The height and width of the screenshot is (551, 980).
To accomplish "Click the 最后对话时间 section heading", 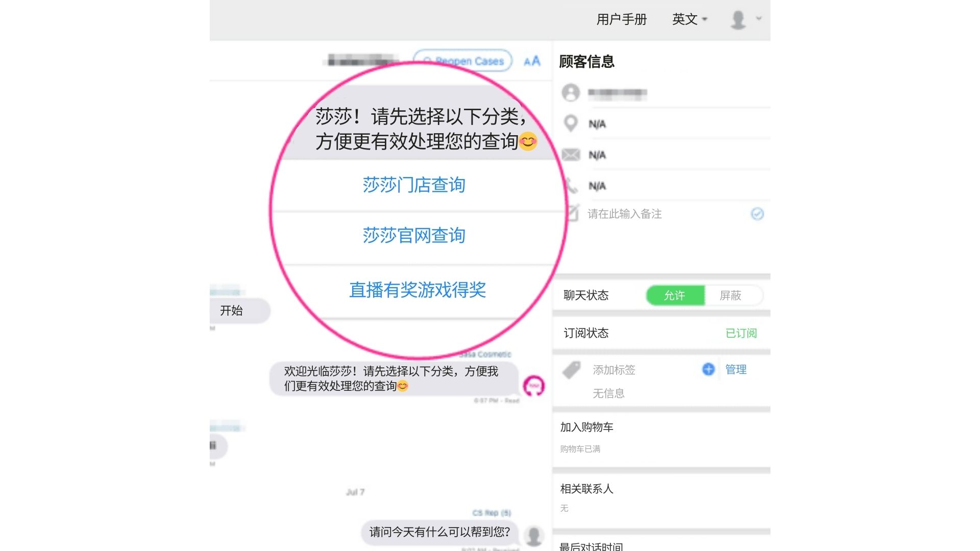I will click(x=591, y=547).
